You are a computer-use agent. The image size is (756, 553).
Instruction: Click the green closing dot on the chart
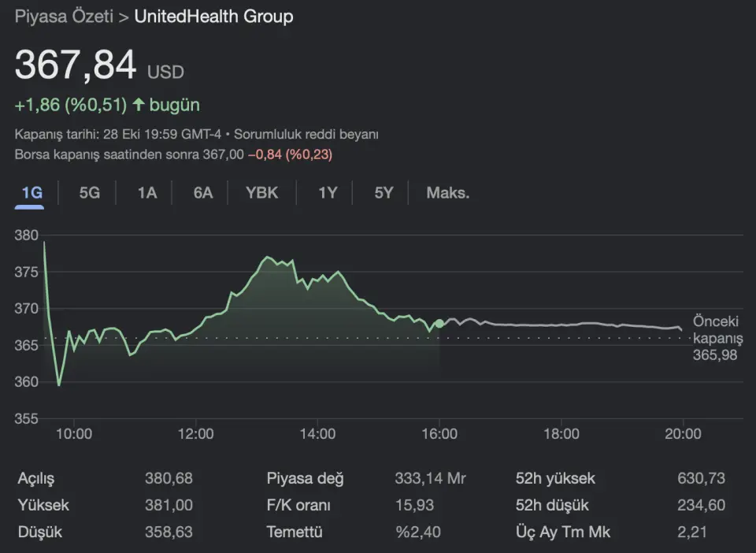coord(439,324)
